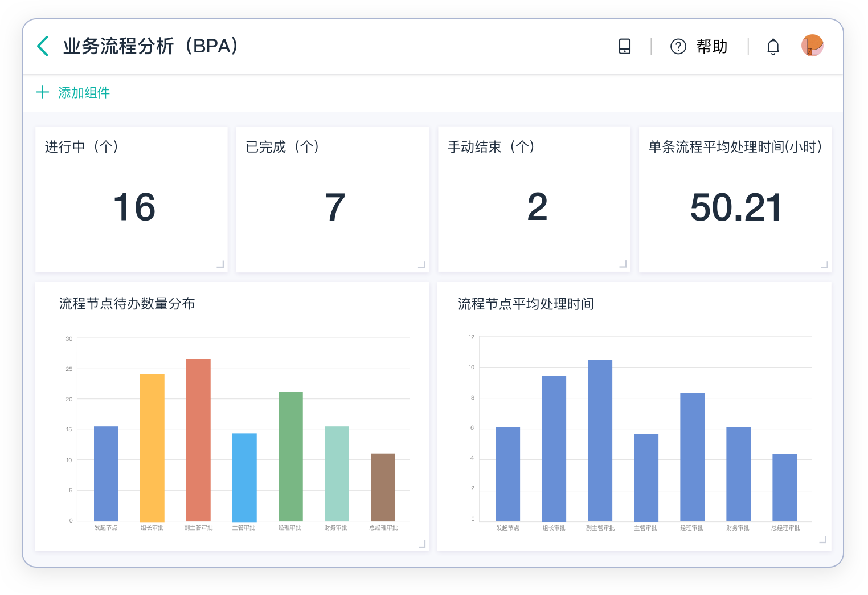Open the mobile preview icon
868x595 pixels.
tap(625, 46)
